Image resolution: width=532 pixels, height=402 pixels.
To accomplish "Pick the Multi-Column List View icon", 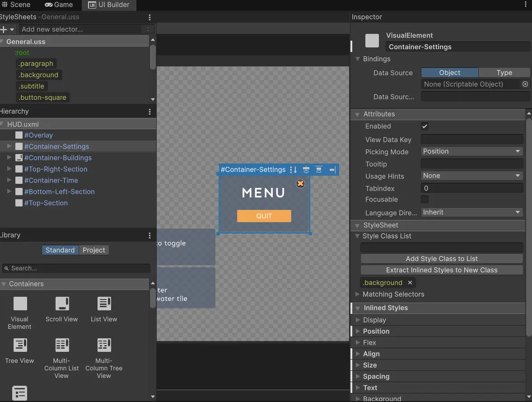I will (x=62, y=345).
